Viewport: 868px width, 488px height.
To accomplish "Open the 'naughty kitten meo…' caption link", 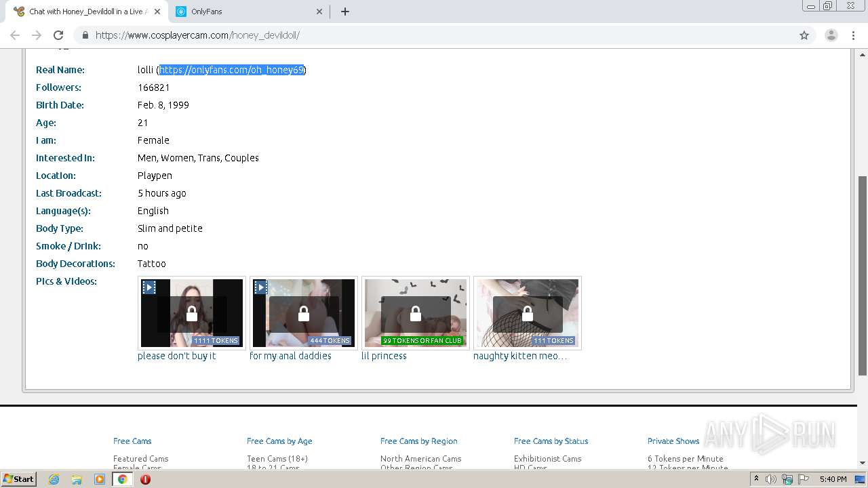I will click(x=520, y=356).
